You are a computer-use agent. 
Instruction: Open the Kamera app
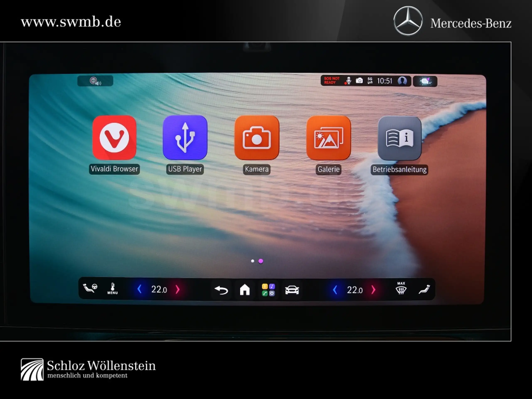pyautogui.click(x=257, y=138)
